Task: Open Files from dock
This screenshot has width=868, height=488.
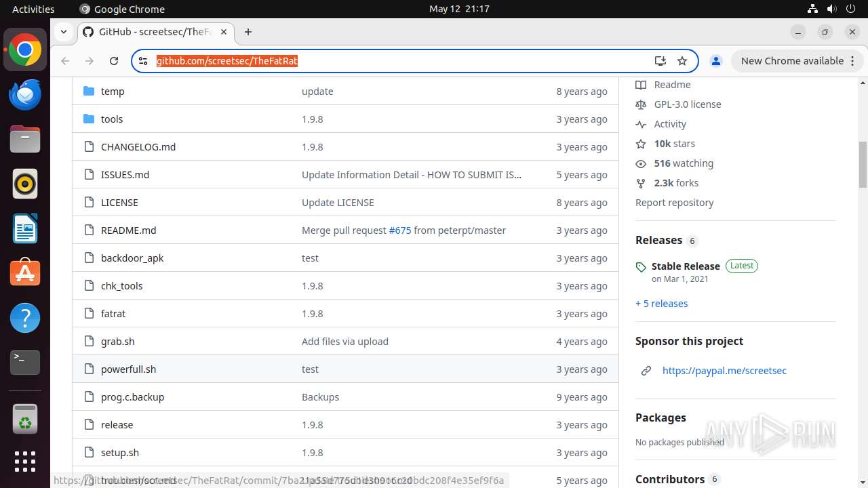Action: (x=25, y=139)
